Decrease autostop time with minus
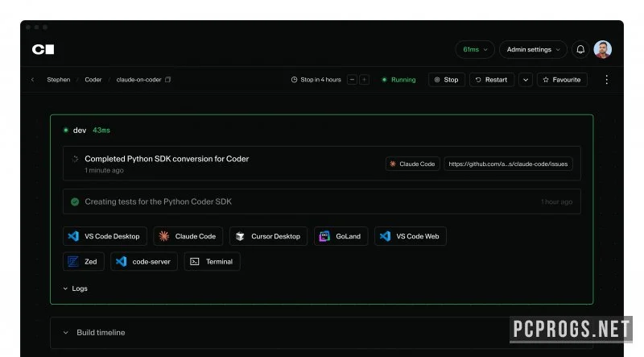The width and height of the screenshot is (644, 357). (x=352, y=80)
